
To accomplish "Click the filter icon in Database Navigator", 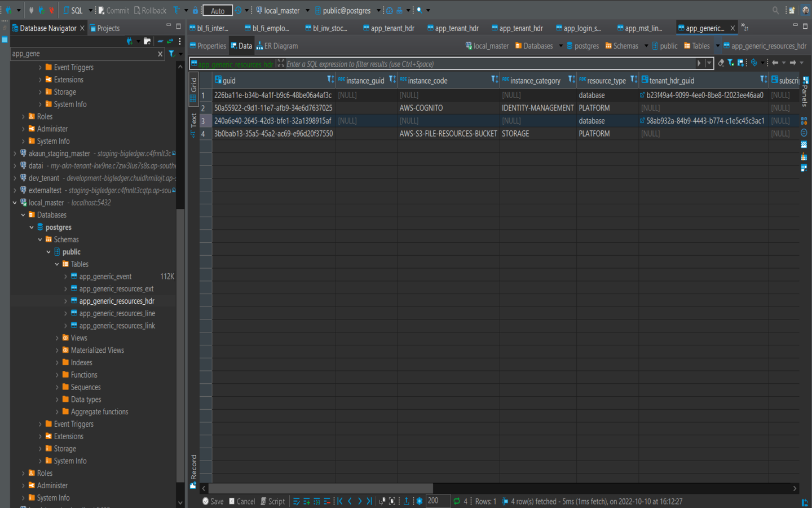I will tap(172, 54).
